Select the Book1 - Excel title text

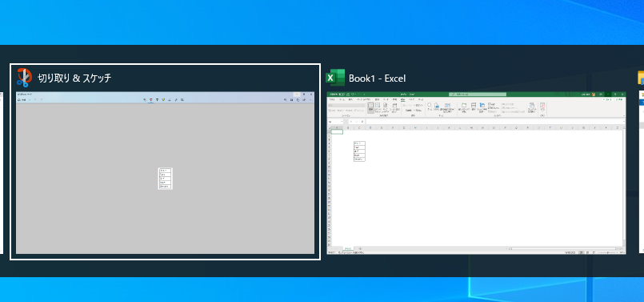pyautogui.click(x=377, y=79)
